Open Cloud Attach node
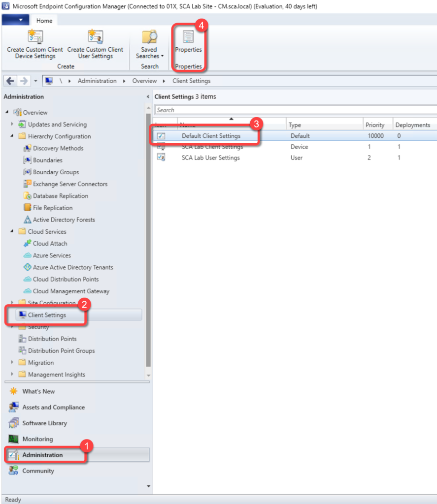This screenshot has width=437, height=504. [50, 244]
